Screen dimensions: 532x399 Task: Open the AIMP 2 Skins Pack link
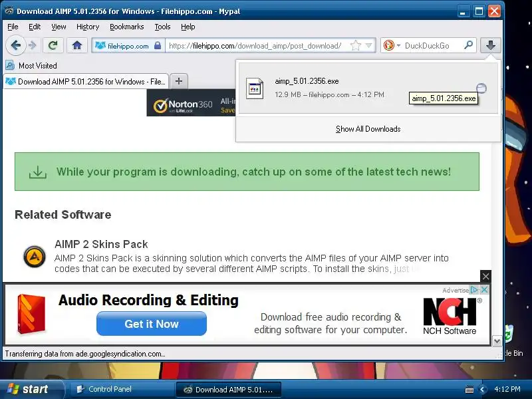(x=101, y=244)
